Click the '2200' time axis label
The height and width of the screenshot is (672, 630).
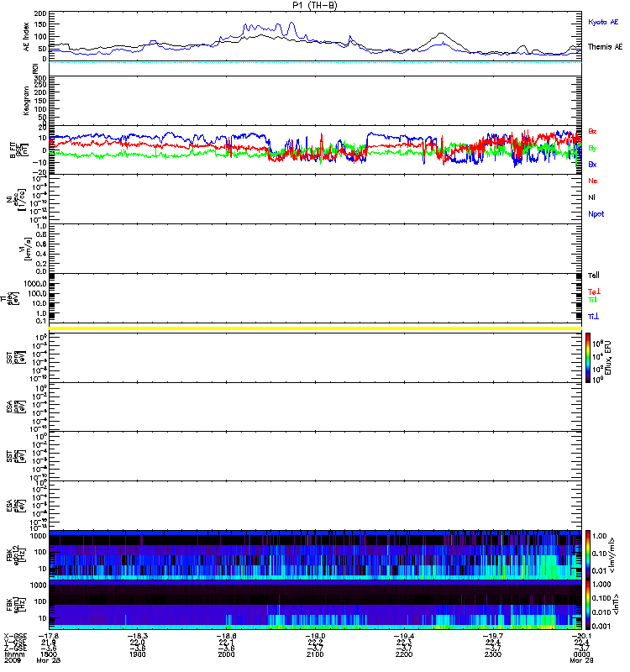coord(404,654)
